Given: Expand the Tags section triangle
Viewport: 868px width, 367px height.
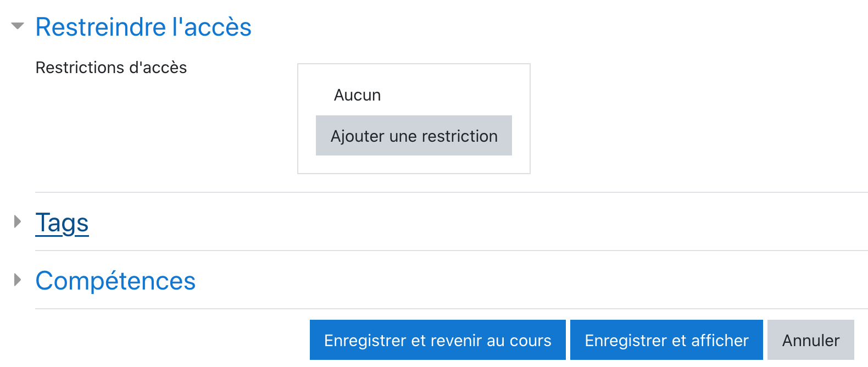Looking at the screenshot, I should [x=18, y=221].
